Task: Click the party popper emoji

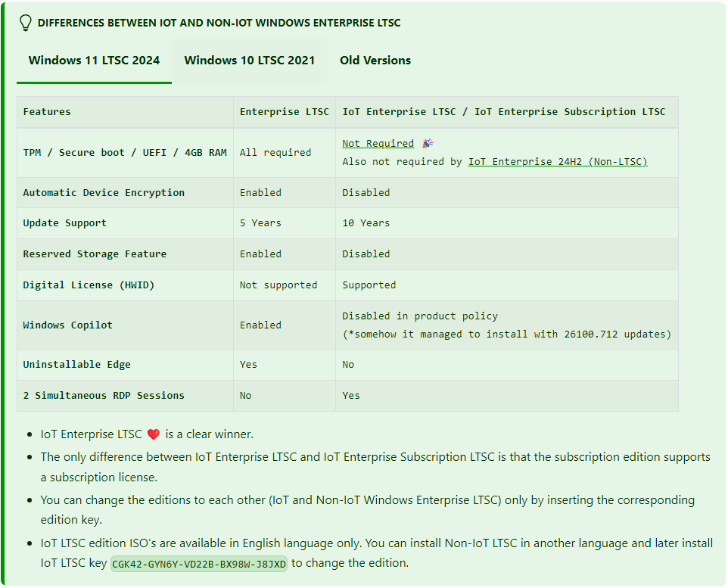Action: coord(428,143)
